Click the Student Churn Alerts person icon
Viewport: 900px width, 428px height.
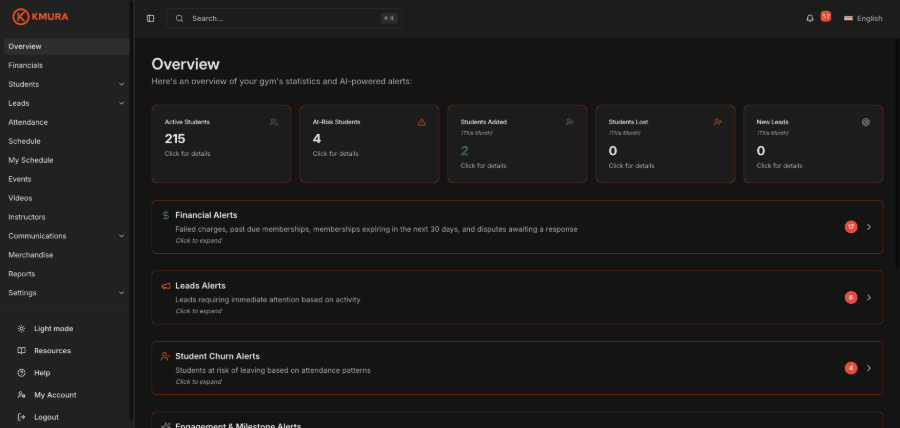click(166, 356)
